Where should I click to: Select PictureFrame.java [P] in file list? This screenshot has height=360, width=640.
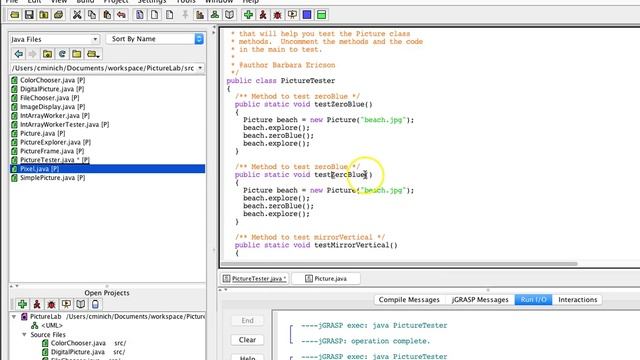107,151
